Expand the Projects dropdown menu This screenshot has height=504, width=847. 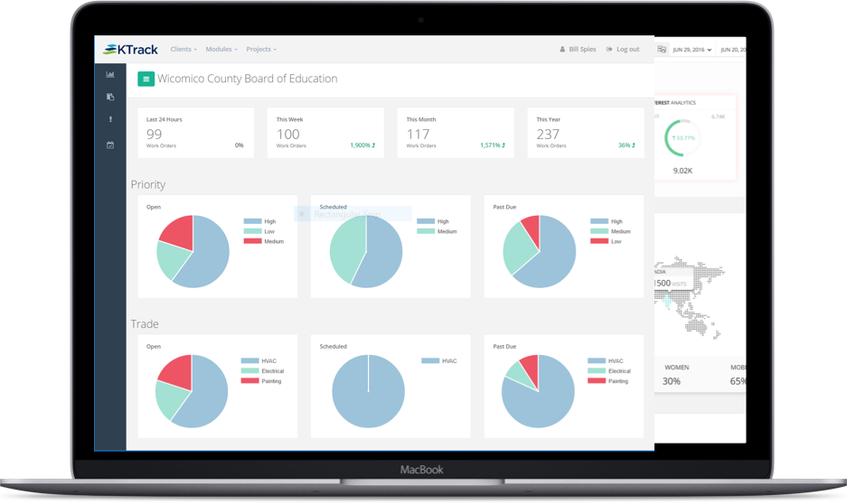pos(261,49)
